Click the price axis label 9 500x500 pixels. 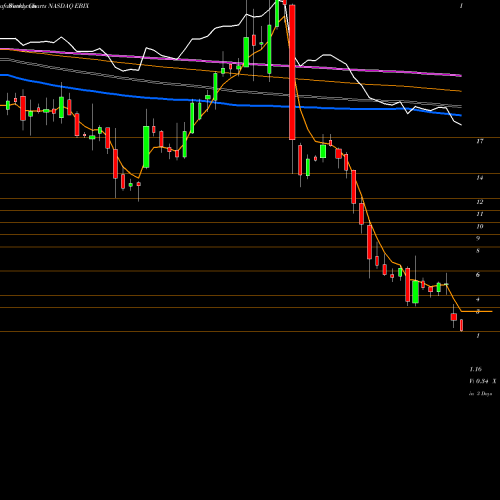coord(478,239)
